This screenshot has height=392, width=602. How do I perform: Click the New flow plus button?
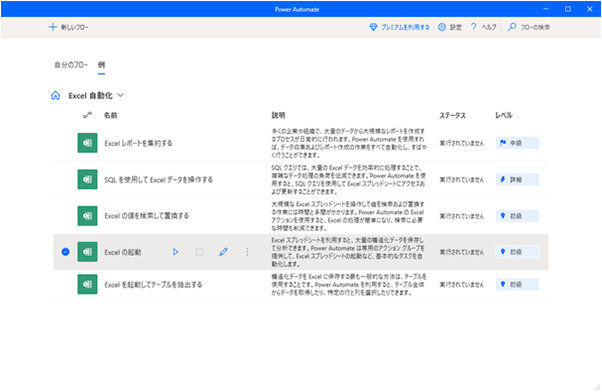[x=68, y=27]
